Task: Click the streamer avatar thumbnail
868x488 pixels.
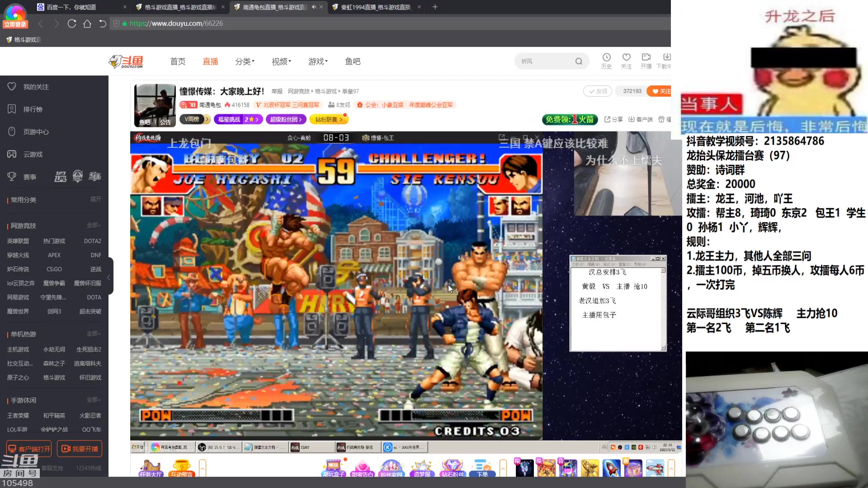Action: [155, 105]
